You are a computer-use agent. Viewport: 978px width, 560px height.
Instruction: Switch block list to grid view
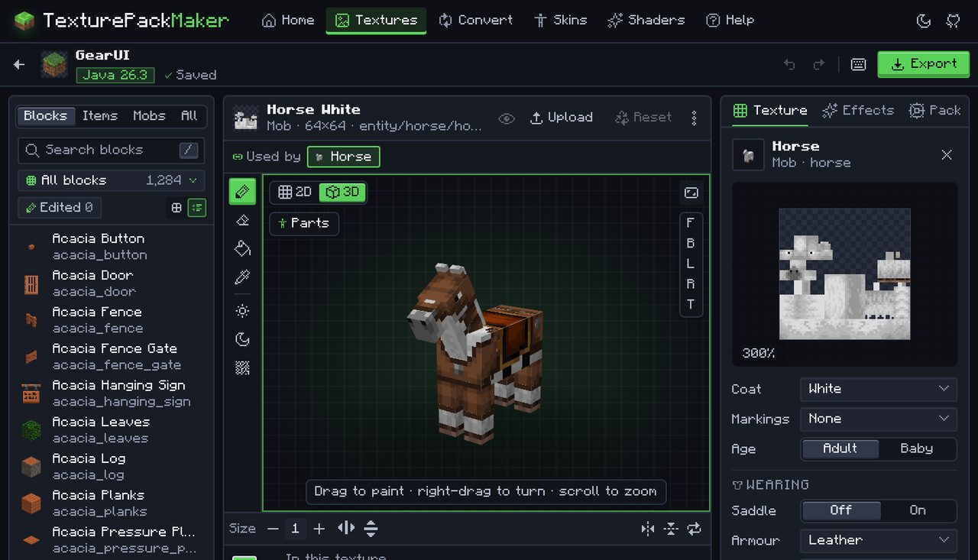click(176, 207)
